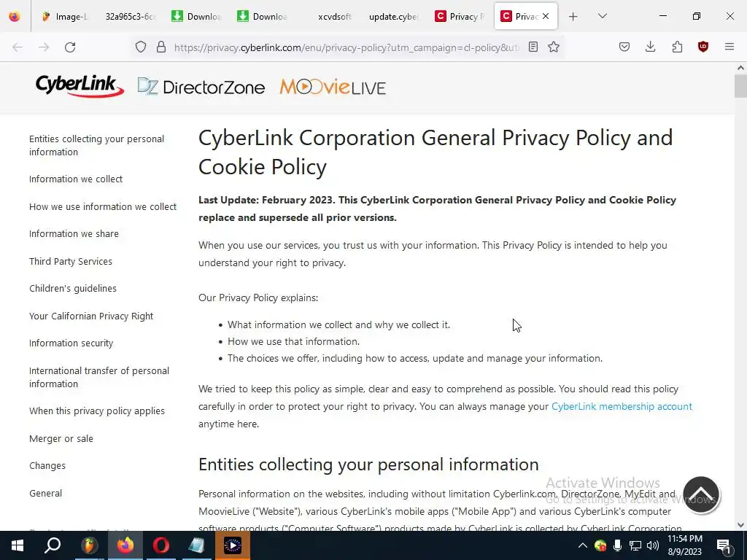Open network status tray icon
The height and width of the screenshot is (560, 747).
click(x=635, y=545)
